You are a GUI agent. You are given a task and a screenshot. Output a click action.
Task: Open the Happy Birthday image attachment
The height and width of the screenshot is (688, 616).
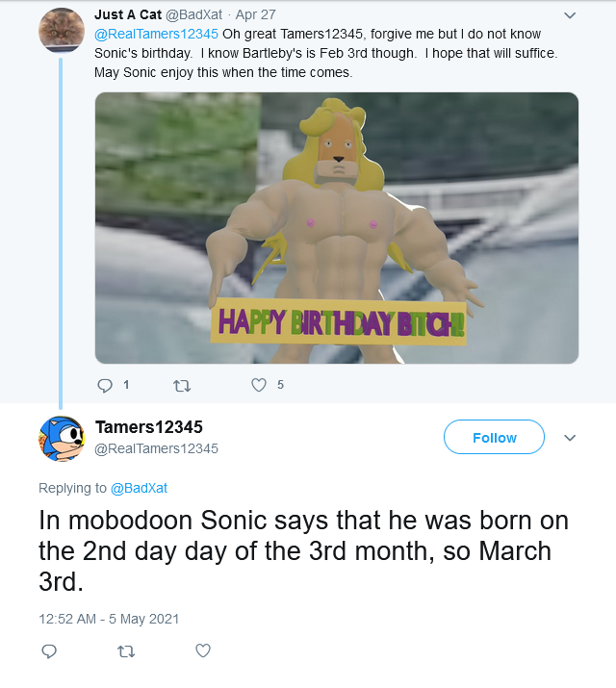point(337,228)
